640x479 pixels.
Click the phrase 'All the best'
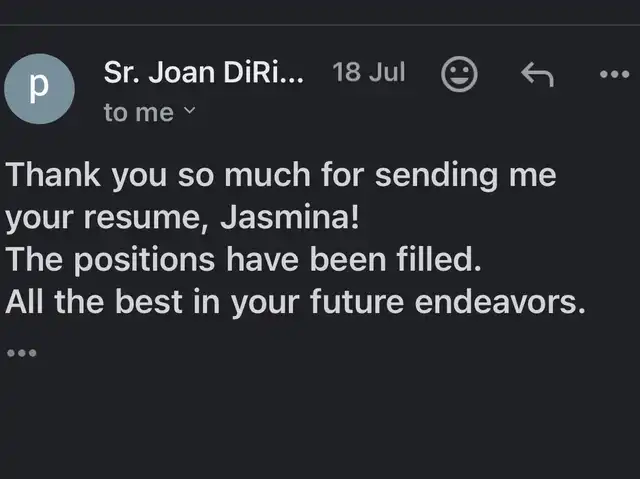(x=94, y=302)
